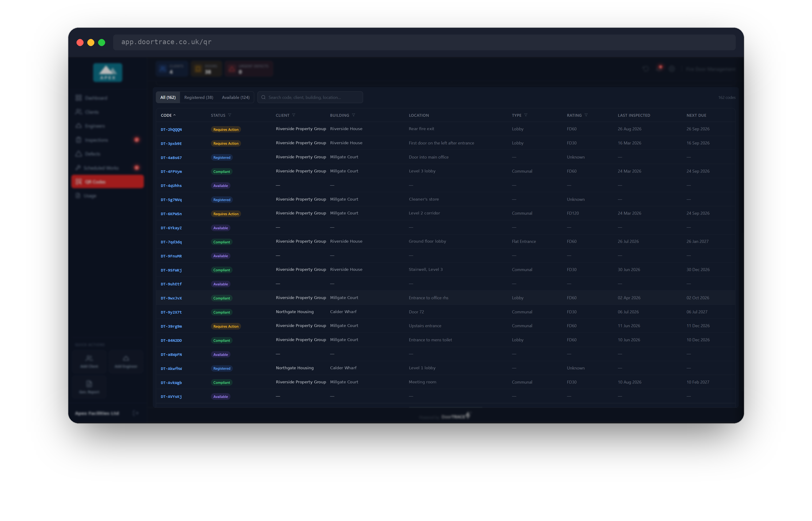The image size is (812, 521).
Task: Select the All (162) tab
Action: (x=168, y=97)
